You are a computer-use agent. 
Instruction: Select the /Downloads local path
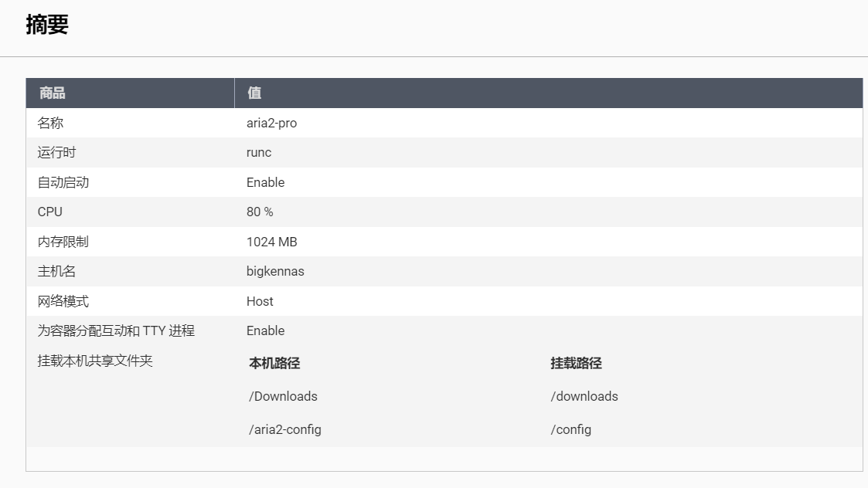283,396
